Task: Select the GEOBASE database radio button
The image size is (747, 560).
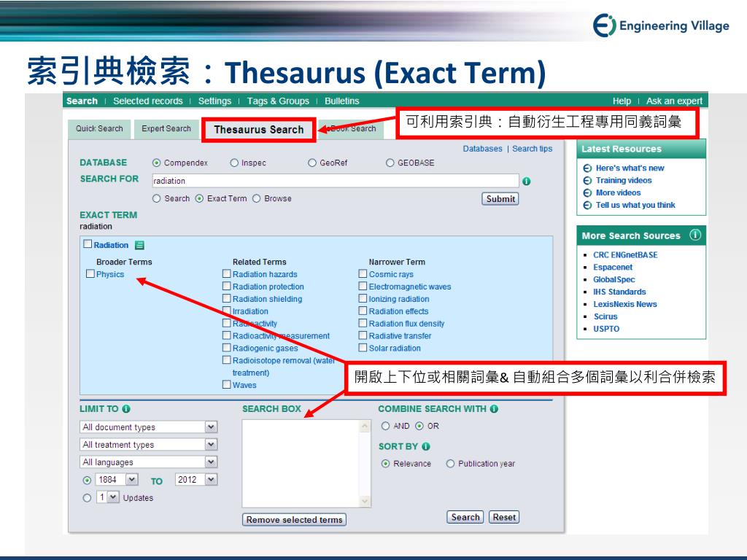Action: 390,163
